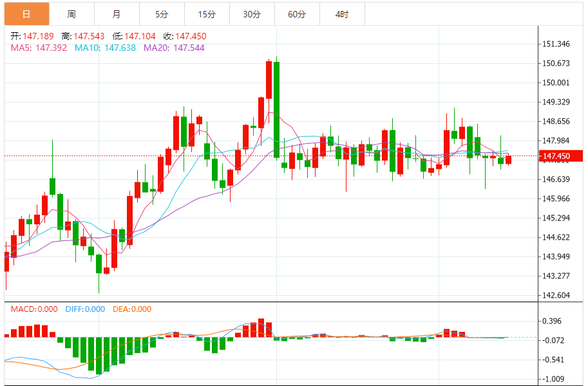This screenshot has width=588, height=386.
Task: Click the 147.984 price axis label
Action: pos(556,140)
